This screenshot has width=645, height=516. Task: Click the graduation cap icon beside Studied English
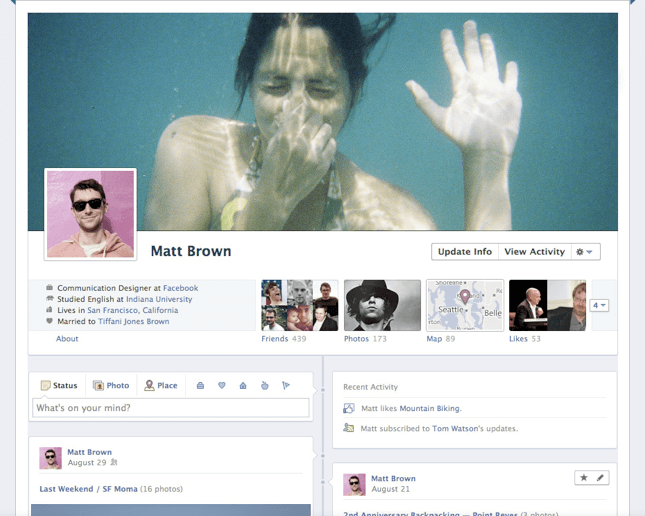pyautogui.click(x=50, y=298)
